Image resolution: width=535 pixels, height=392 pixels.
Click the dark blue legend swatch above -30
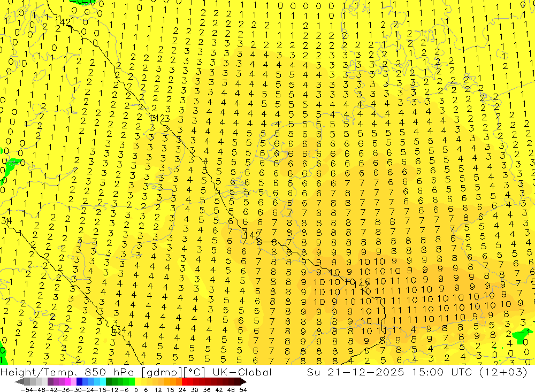tap(79, 381)
